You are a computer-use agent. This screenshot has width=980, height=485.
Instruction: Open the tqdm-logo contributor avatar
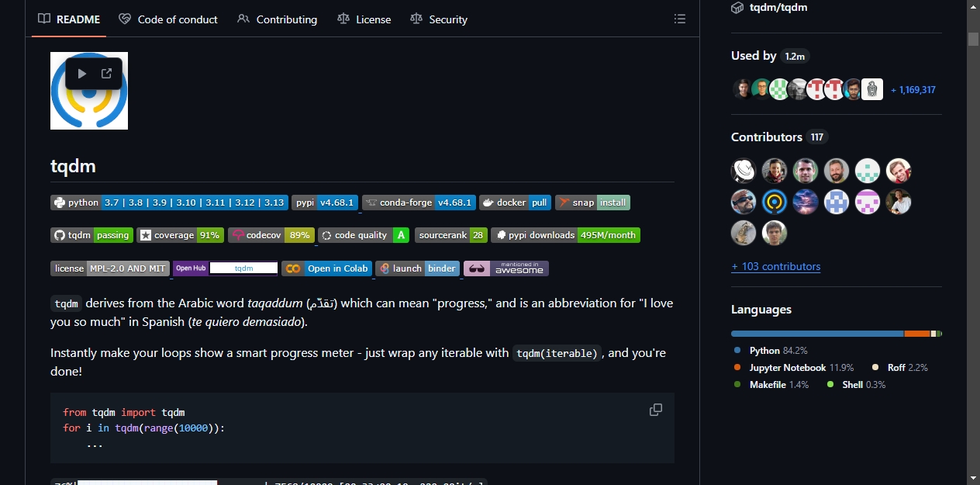775,202
